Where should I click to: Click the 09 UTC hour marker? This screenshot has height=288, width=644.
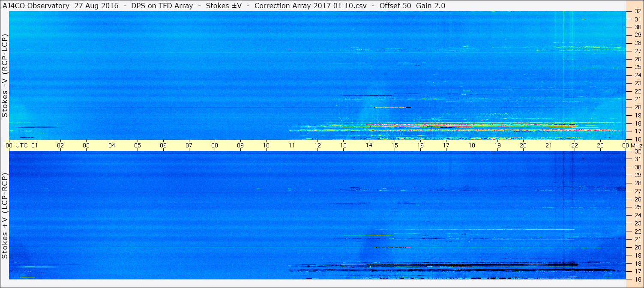coord(240,145)
